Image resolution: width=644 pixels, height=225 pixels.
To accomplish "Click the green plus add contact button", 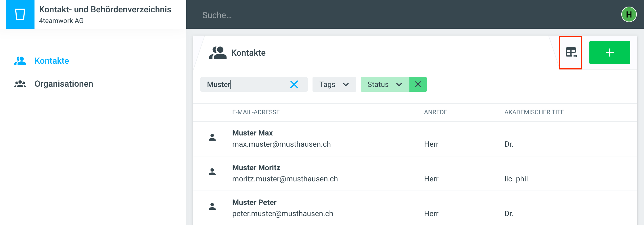I will tap(609, 53).
